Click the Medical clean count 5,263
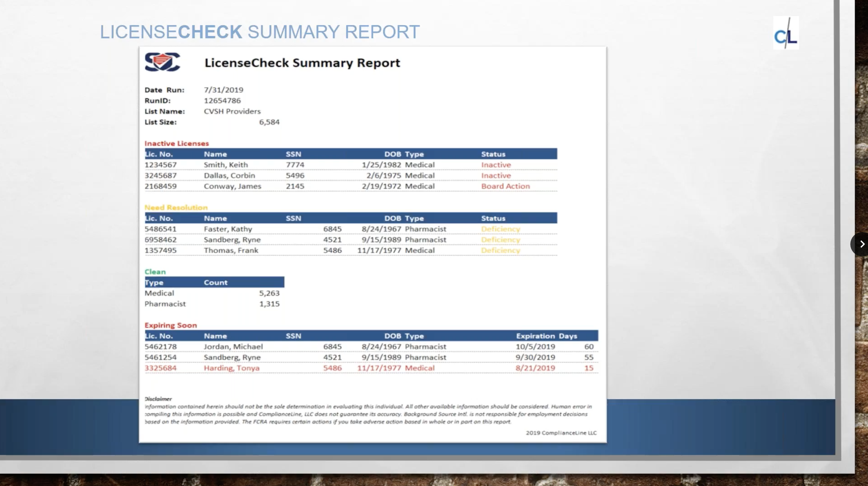 tap(269, 293)
